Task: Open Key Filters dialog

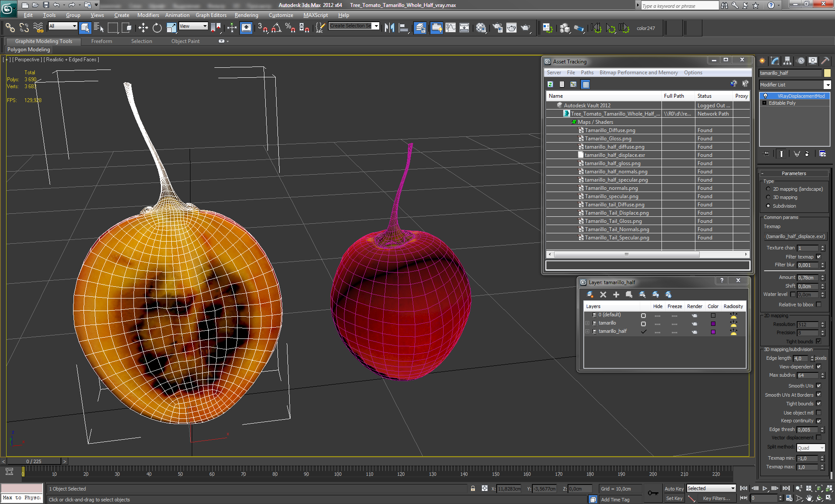Action: pos(716,498)
